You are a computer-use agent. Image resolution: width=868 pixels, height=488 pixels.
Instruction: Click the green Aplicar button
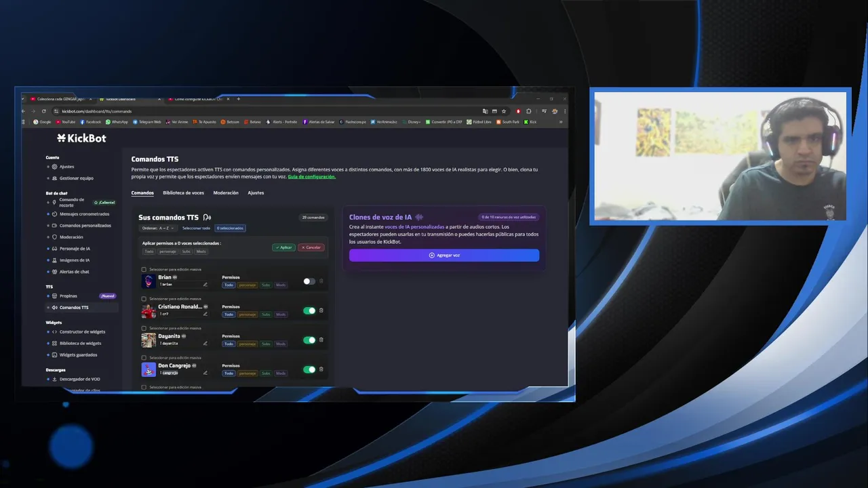coord(284,247)
